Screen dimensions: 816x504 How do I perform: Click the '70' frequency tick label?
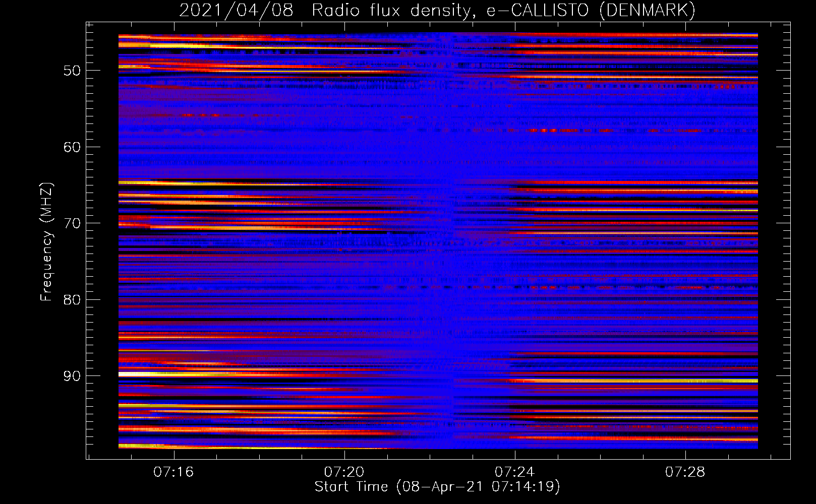tap(72, 223)
